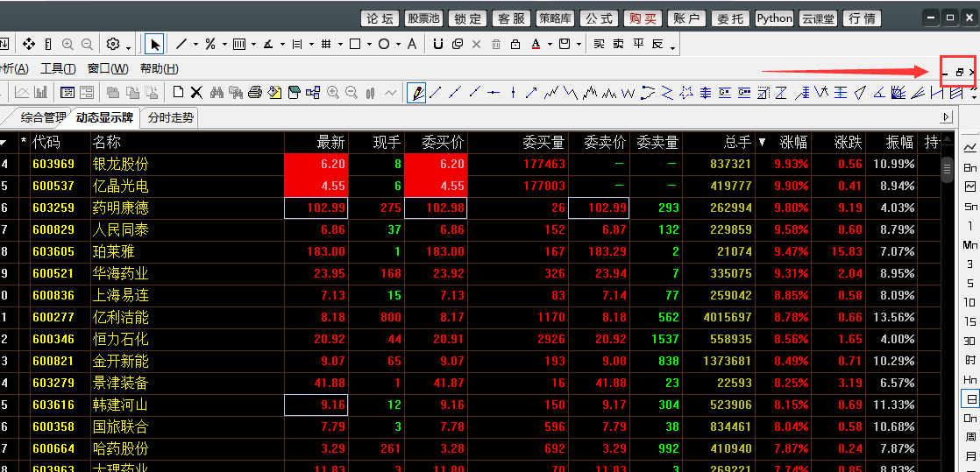Select the hash grid drawing tool
This screenshot has width=980, height=472.
[325, 45]
